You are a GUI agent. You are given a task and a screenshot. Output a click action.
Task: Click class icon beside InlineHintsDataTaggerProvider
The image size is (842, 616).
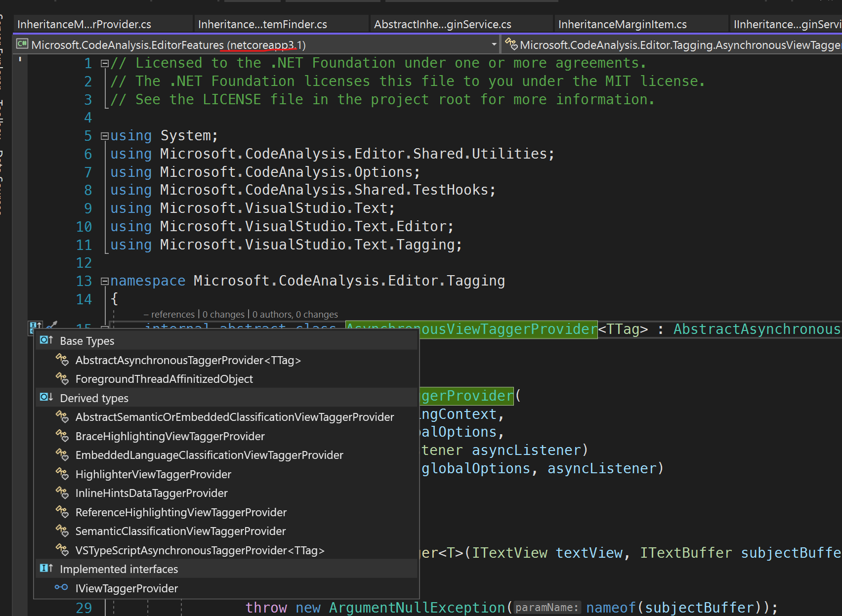[62, 493]
